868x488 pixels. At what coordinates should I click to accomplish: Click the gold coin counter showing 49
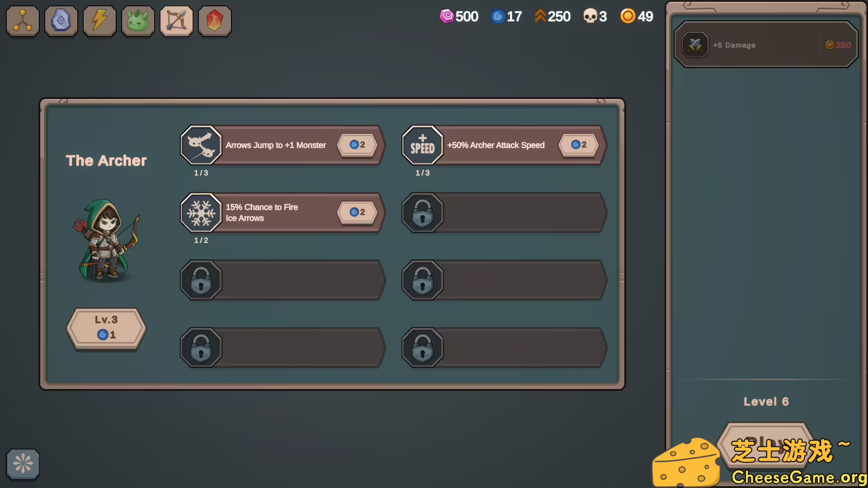[x=637, y=16]
